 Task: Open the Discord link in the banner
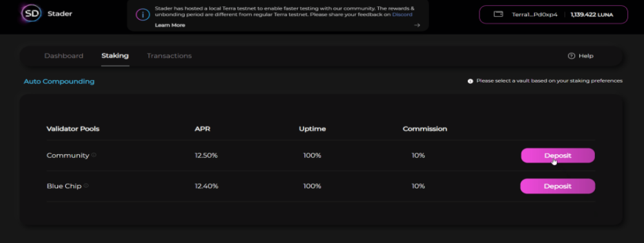402,14
